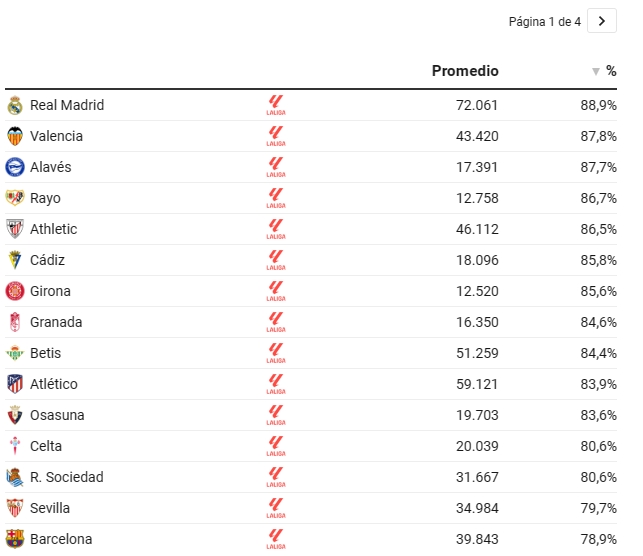
Task: Click the LaLiga logo in Real Madrid row
Action: pyautogui.click(x=276, y=105)
